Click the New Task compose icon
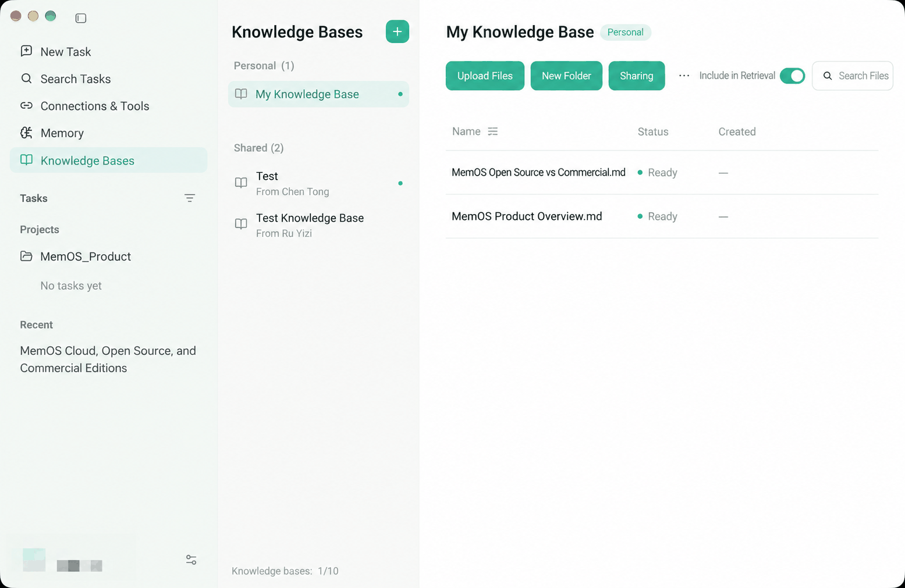Viewport: 905px width, 588px height. 26,51
